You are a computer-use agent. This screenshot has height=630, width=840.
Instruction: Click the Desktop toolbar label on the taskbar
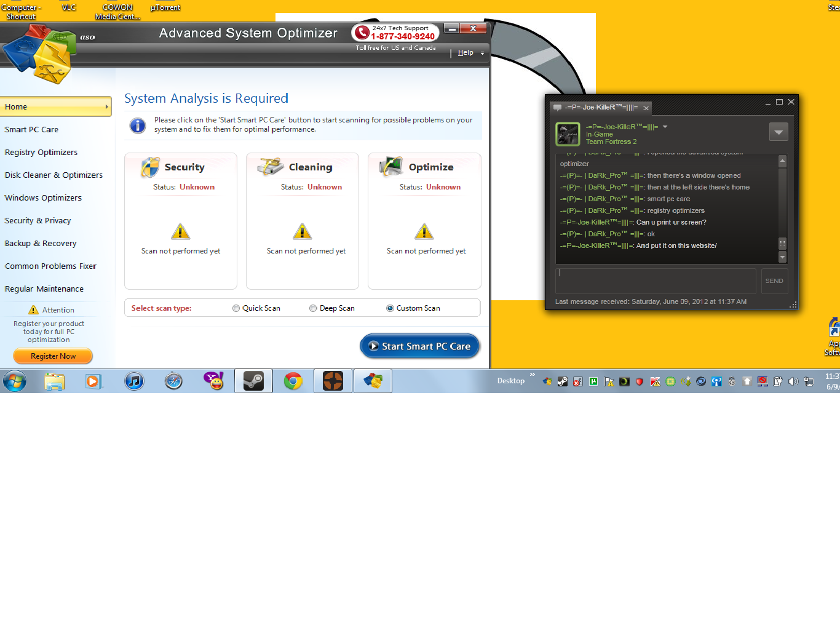click(x=511, y=381)
